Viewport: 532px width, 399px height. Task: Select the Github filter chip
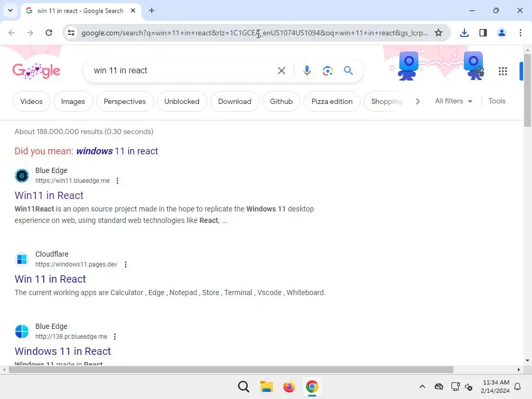click(x=281, y=101)
